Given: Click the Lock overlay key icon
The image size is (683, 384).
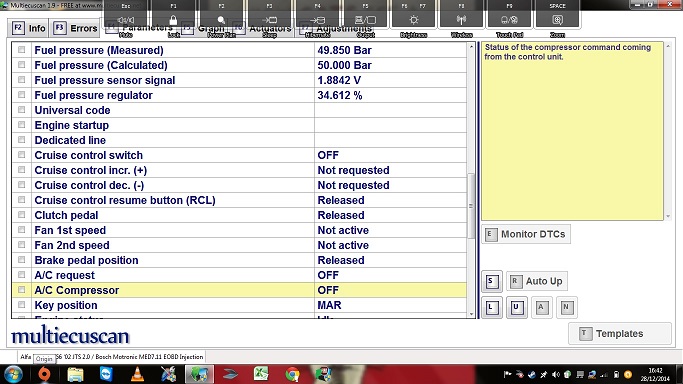Looking at the screenshot, I should coord(173,20).
